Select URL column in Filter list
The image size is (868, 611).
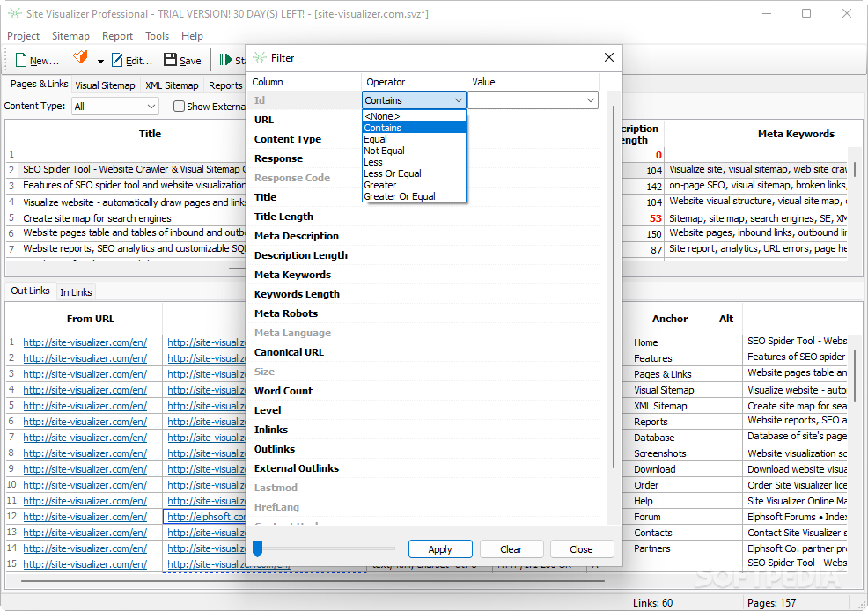point(264,120)
